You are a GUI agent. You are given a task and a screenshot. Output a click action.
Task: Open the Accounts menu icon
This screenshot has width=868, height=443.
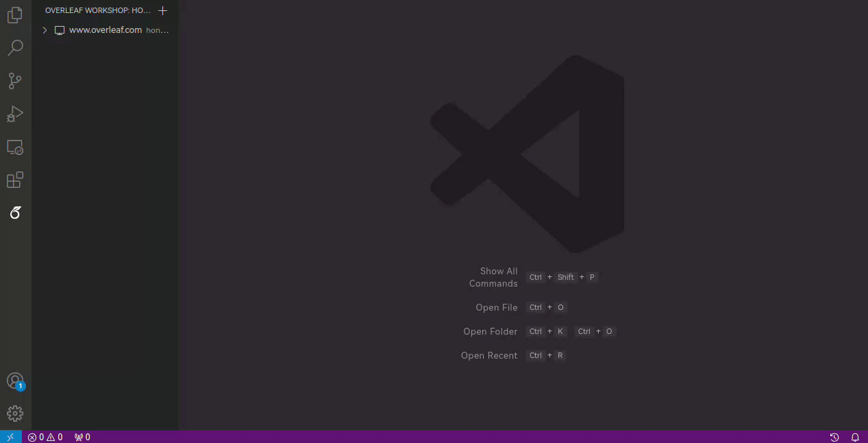coord(15,381)
